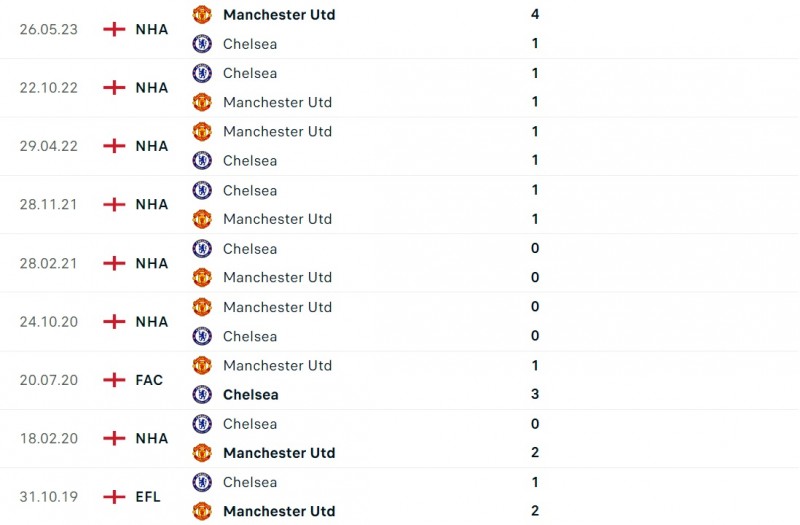Select the EFL competition label
The width and height of the screenshot is (800, 525).
(x=148, y=496)
